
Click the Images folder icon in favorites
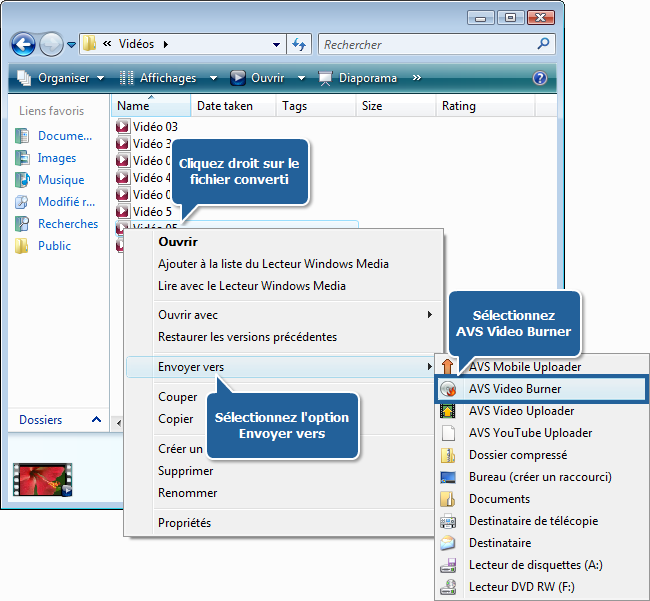(22, 158)
